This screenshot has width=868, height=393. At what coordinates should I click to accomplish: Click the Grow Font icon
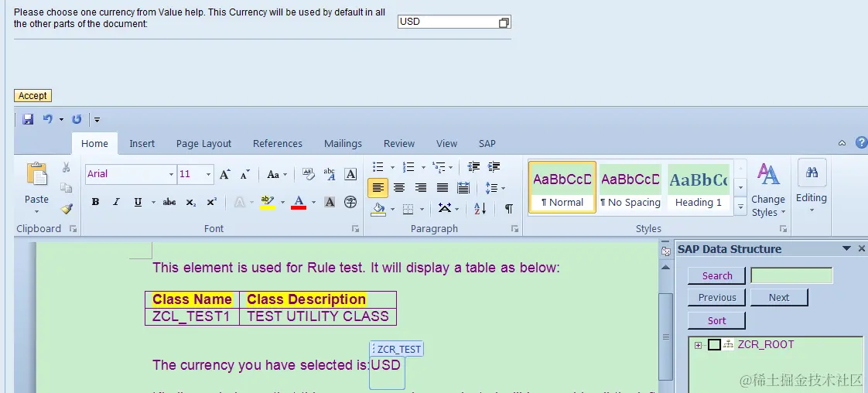click(225, 174)
